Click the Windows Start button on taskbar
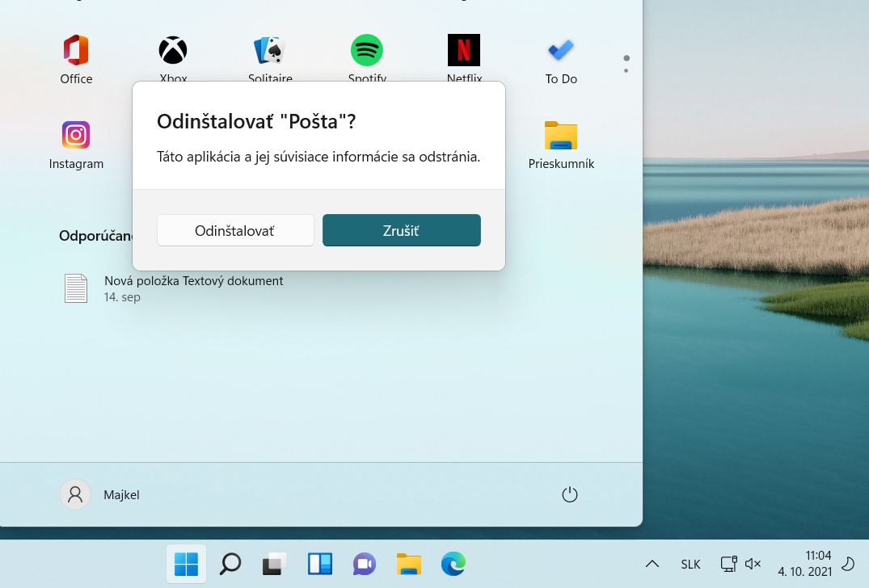This screenshot has width=869, height=588. pos(186,564)
